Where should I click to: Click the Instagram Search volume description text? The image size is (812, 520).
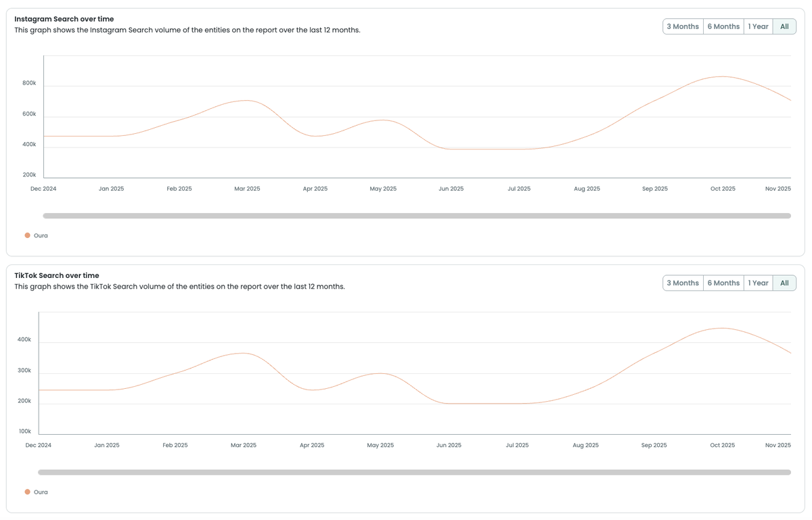[187, 30]
